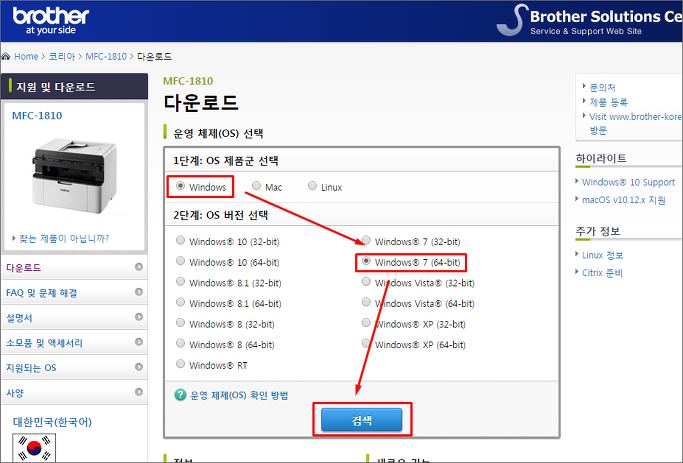This screenshot has height=463, width=683.
Task: Select the Mac OS family radio
Action: 257,186
